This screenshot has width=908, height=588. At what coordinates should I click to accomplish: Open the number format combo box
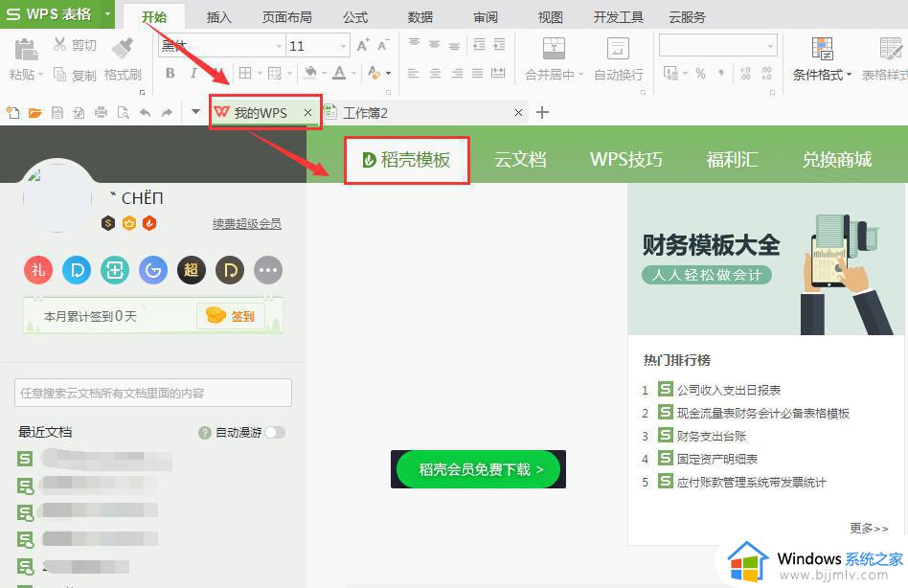pos(718,45)
